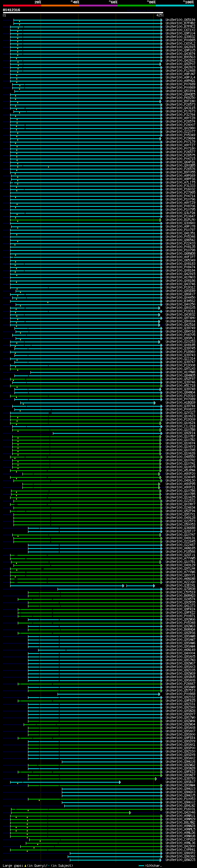Select hit label UniRef100_Q42046
Screen dimensions: 197x868
click(x=180, y=813)
